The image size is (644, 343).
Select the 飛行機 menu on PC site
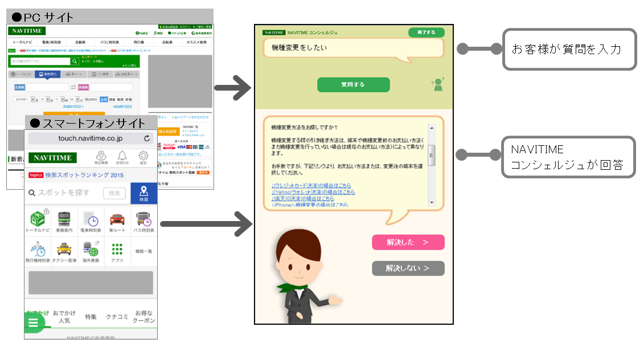(139, 42)
